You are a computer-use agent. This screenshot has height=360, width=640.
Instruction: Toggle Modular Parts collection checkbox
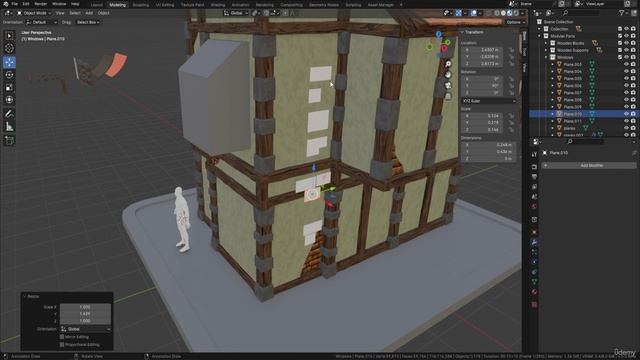pos(620,36)
